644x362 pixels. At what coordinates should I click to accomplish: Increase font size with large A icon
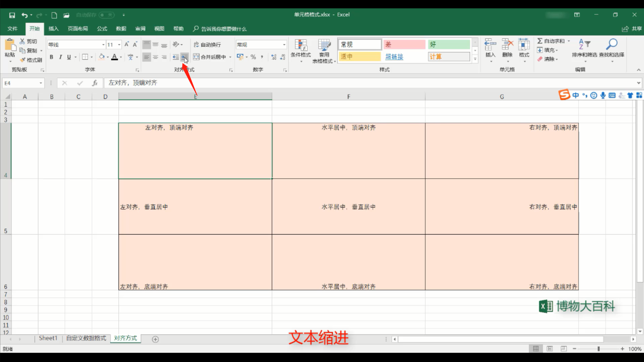126,45
